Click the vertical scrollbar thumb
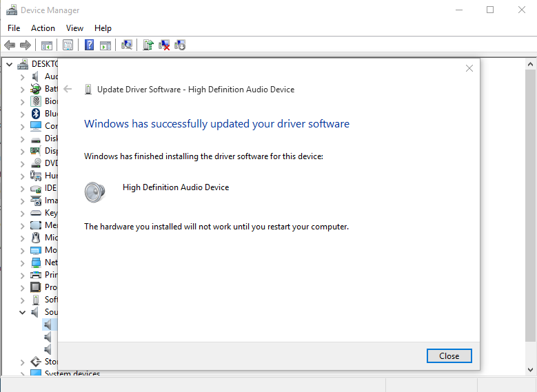537x392 pixels. [x=530, y=205]
